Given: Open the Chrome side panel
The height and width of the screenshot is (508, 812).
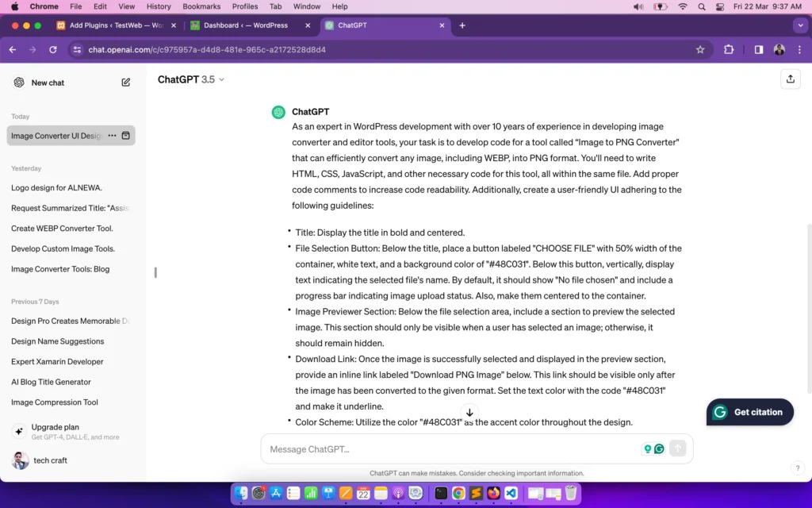Looking at the screenshot, I should point(759,50).
